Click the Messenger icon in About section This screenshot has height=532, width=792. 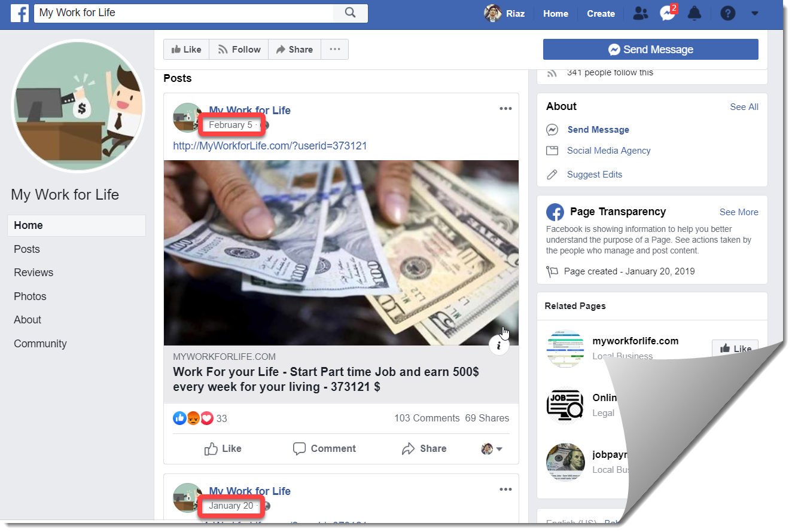pos(552,130)
